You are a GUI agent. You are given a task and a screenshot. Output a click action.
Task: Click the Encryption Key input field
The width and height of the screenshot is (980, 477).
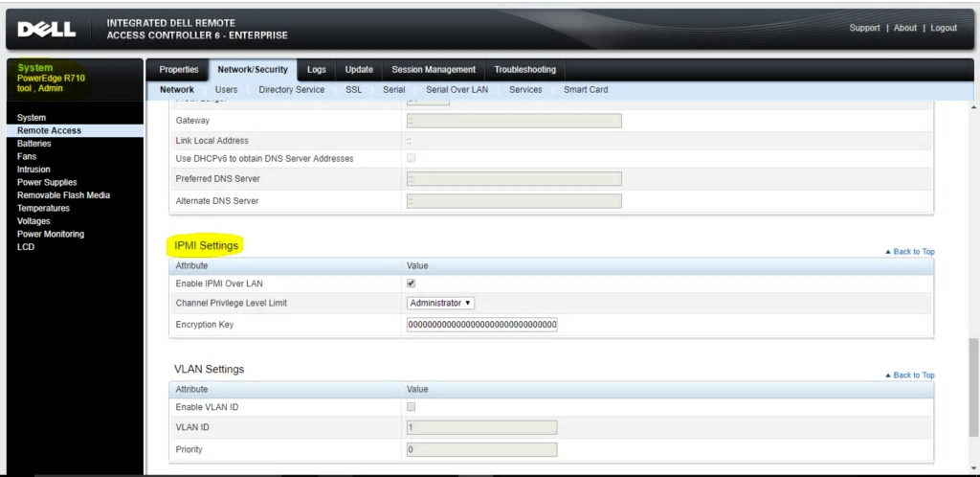pos(481,326)
